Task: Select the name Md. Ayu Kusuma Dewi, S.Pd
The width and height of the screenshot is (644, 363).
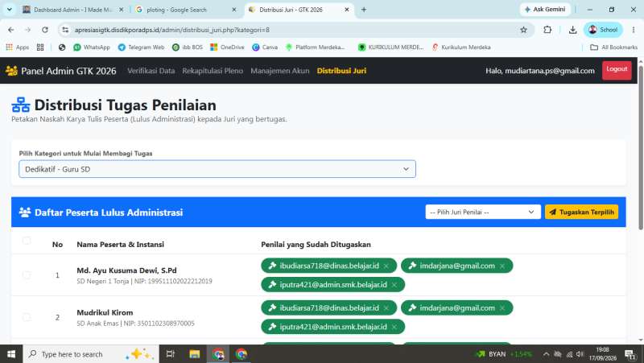Action: (x=126, y=270)
